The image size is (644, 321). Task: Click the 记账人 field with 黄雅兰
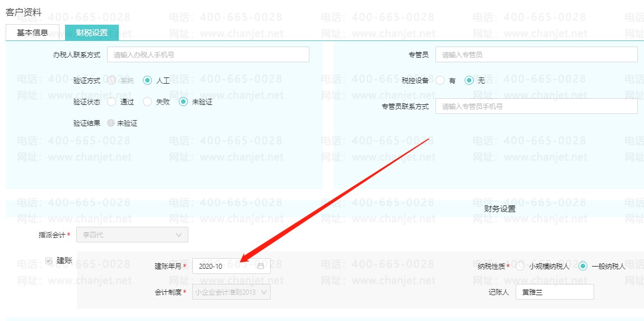[554, 292]
